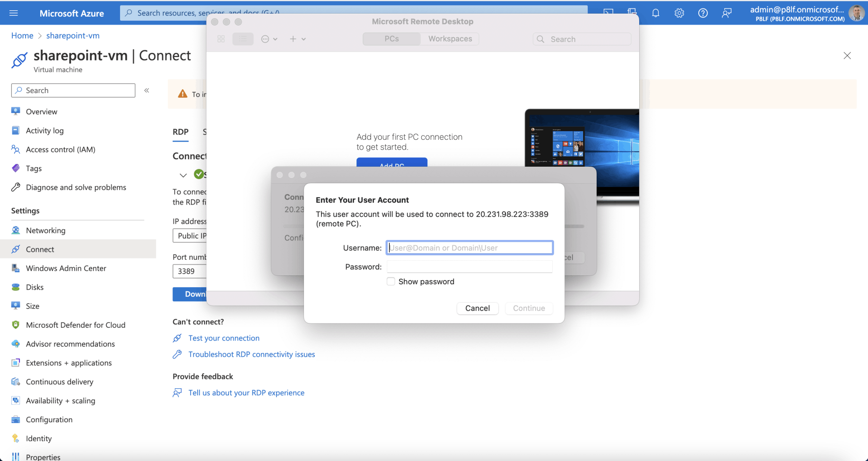The width and height of the screenshot is (868, 461).
Task: Click the Port number 3389 field
Action: (190, 271)
